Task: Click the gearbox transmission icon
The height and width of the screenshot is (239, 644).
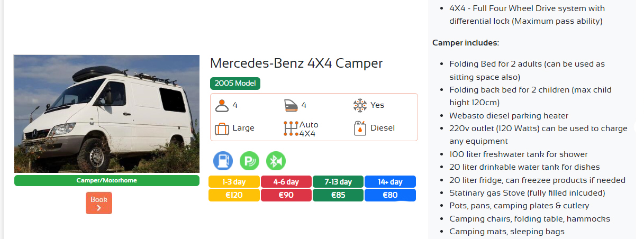Action: 291,130
